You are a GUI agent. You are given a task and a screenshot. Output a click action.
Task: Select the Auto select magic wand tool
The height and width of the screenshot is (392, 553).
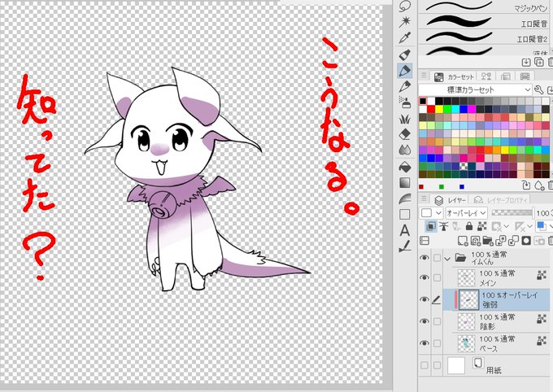click(405, 22)
